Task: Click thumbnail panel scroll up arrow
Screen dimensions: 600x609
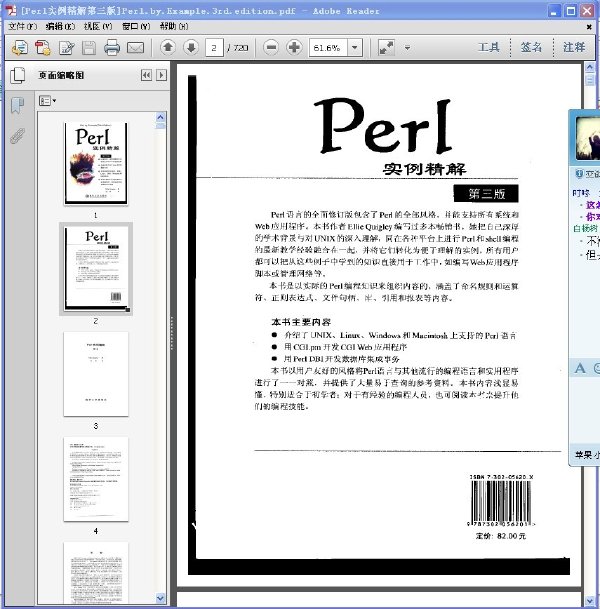Action: tap(161, 117)
